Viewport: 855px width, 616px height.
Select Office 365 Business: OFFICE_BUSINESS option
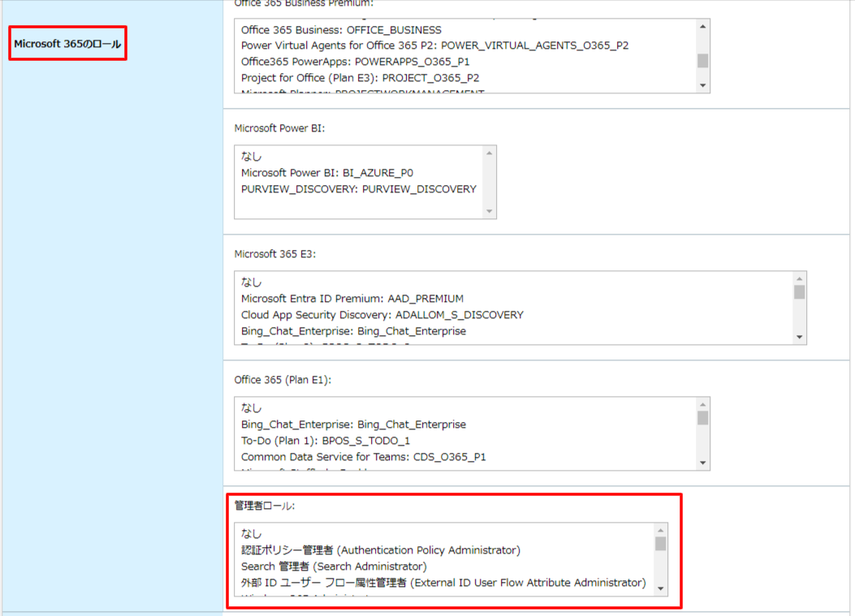click(x=341, y=30)
